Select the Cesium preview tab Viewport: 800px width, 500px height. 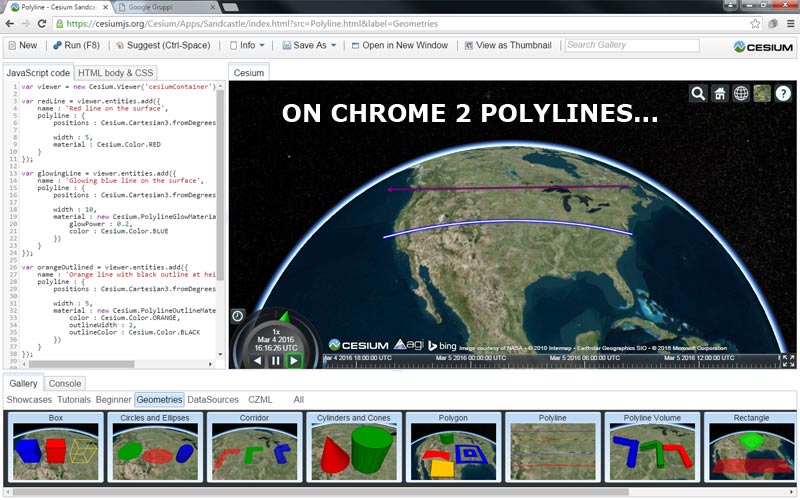click(249, 72)
